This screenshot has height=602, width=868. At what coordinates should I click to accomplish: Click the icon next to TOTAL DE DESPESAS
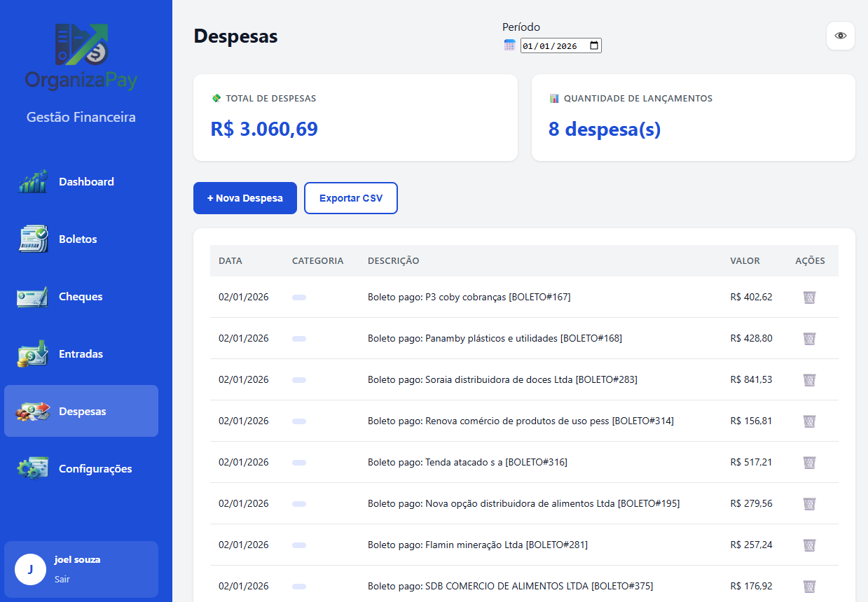pyautogui.click(x=216, y=99)
